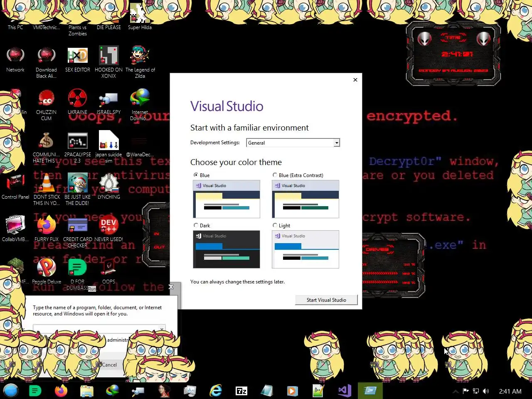
Task: Click the Blue theme preview thumbnail
Action: tap(227, 199)
